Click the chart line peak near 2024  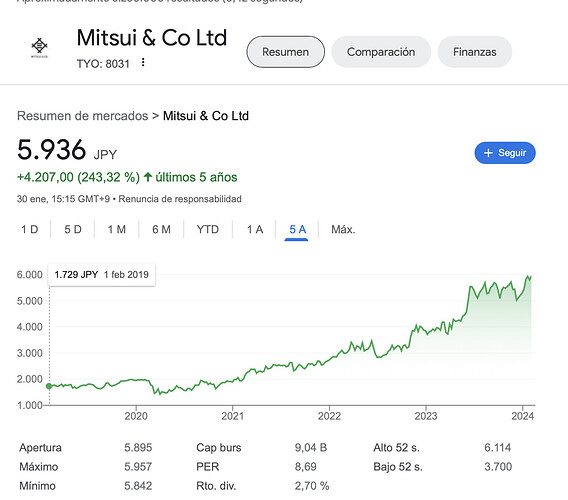tap(528, 276)
